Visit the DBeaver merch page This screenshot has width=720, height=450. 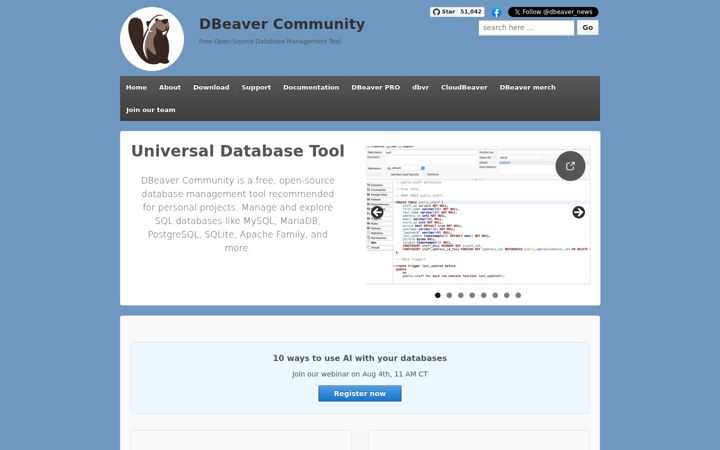point(528,87)
